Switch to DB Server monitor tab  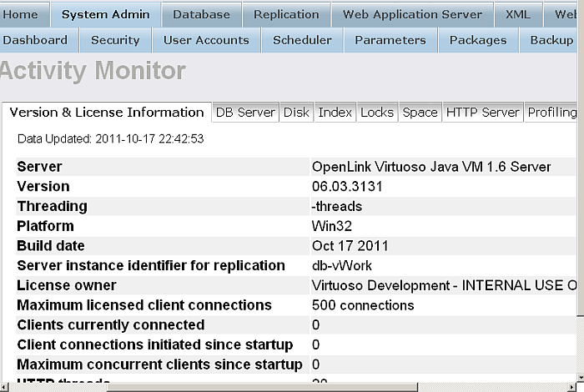click(x=245, y=113)
